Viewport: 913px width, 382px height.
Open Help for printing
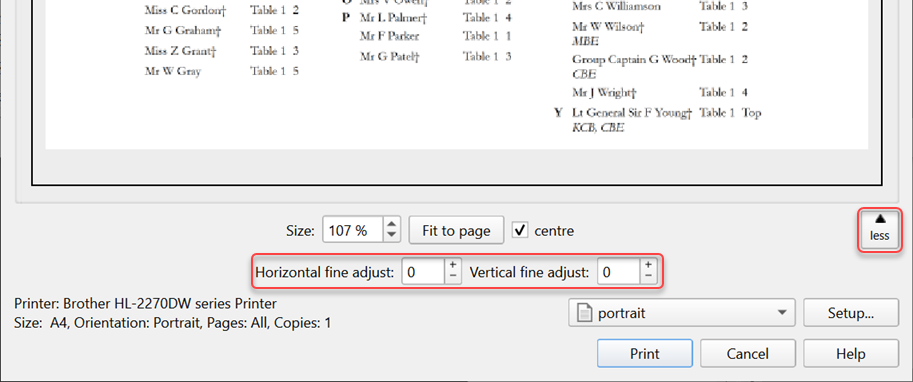coord(851,353)
